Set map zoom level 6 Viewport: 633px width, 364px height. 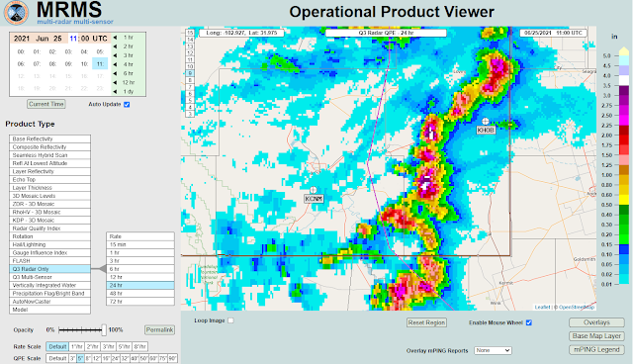click(x=190, y=94)
